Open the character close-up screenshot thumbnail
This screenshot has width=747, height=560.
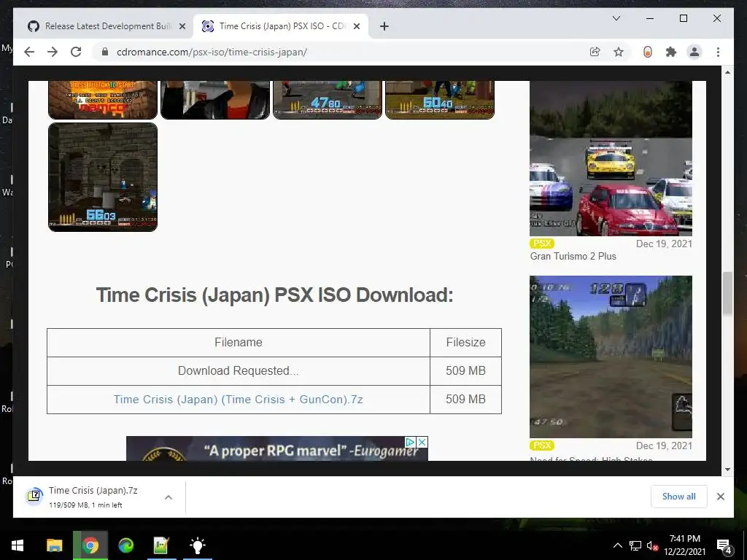pos(215,99)
